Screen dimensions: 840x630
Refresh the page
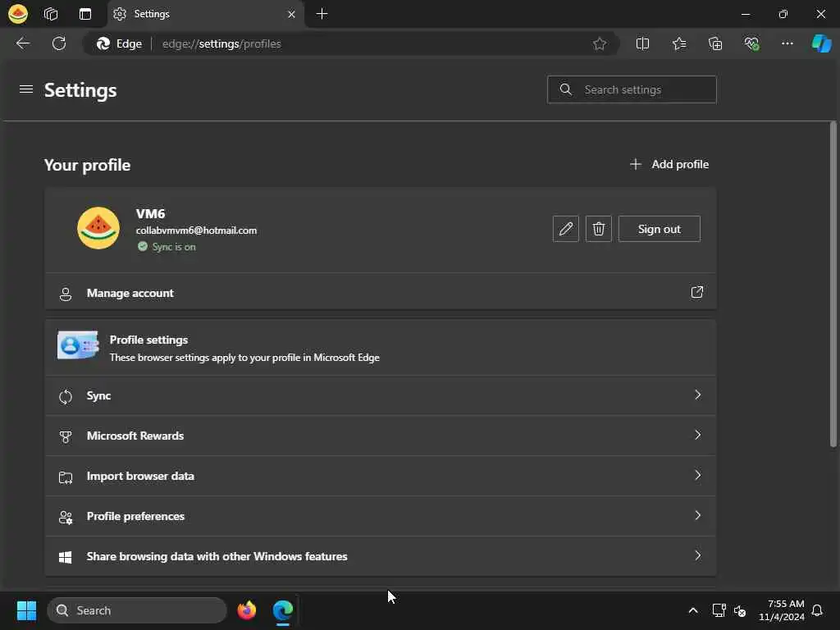[x=59, y=43]
